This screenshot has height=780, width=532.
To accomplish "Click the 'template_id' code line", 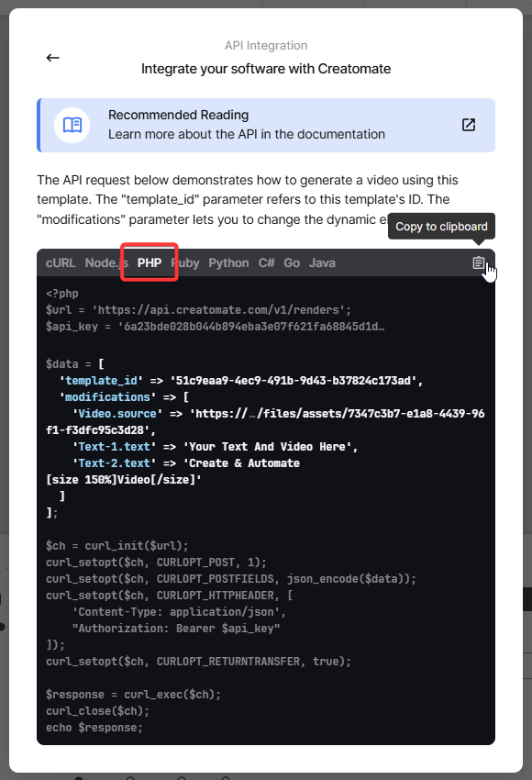I will pyautogui.click(x=240, y=381).
